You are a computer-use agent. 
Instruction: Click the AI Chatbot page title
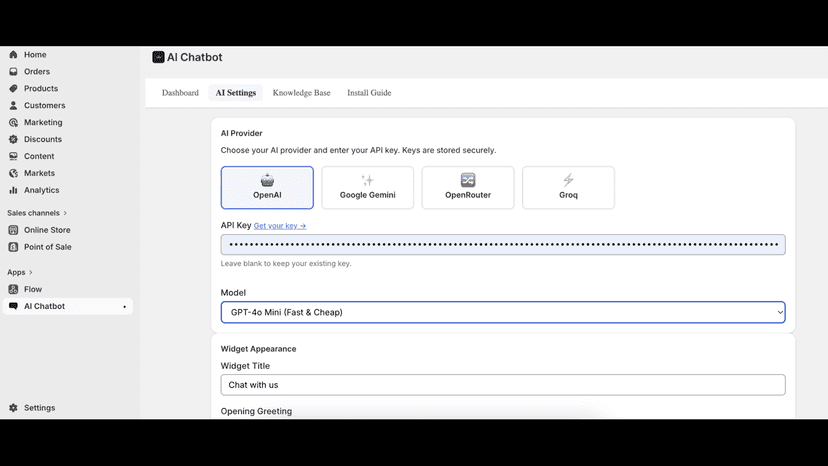194,57
